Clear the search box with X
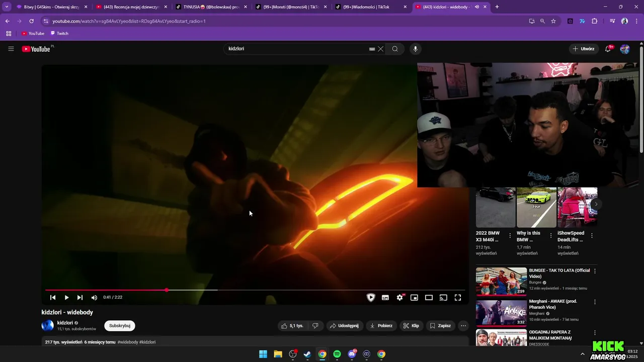Screen dimensions: 644x362 [x=381, y=49]
